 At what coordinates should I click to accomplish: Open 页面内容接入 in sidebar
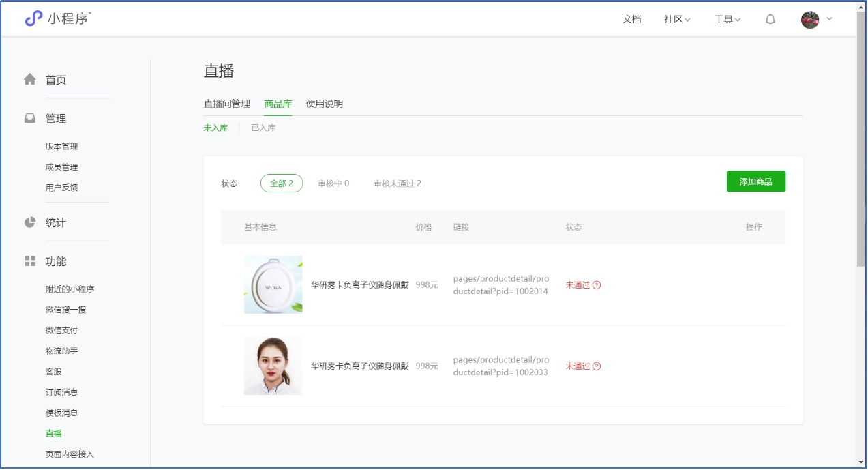pyautogui.click(x=70, y=454)
